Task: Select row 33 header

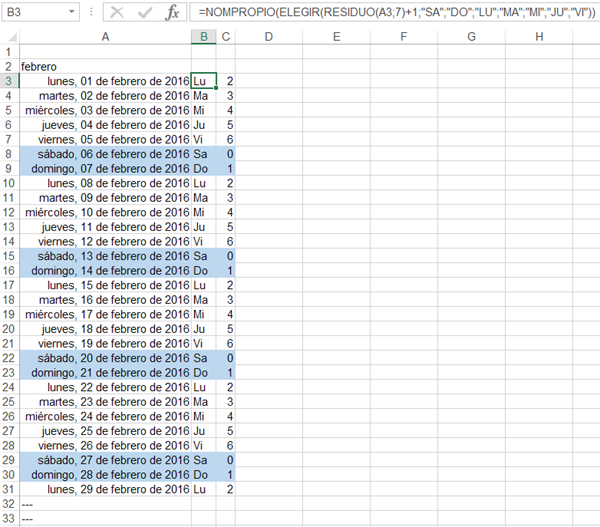Action: (9, 518)
